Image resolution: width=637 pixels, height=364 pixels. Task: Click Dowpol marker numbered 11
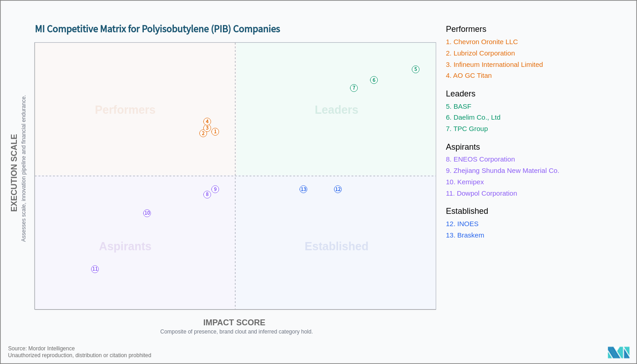click(x=95, y=269)
